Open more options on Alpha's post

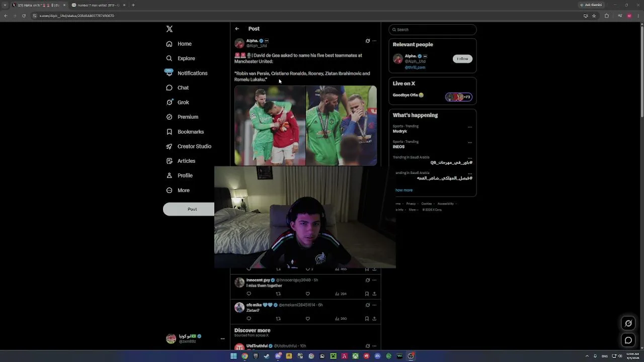coord(374,41)
